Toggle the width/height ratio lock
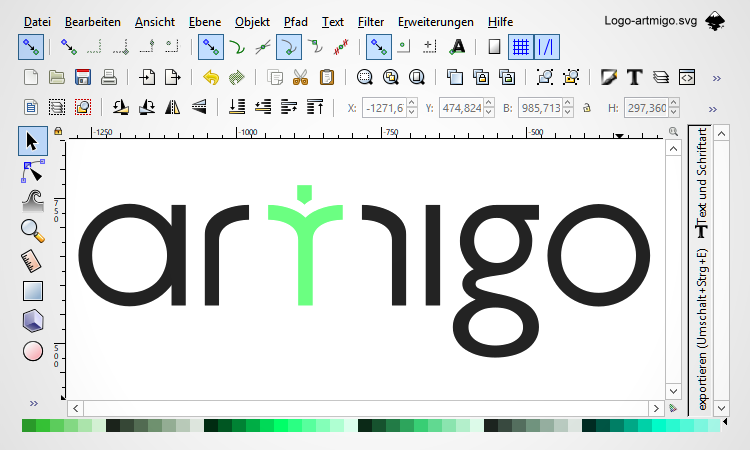The image size is (750, 450). pos(586,108)
